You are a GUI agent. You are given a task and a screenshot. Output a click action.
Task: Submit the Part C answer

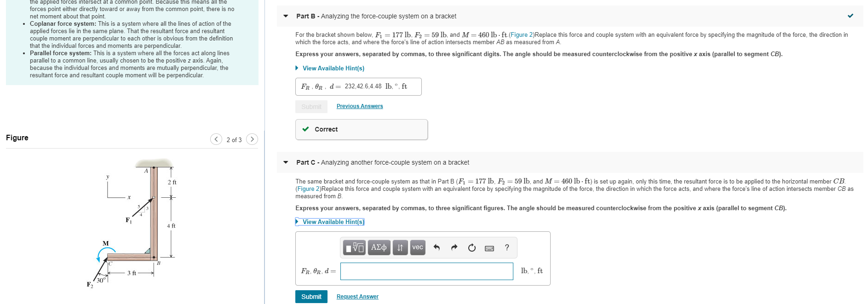[311, 296]
